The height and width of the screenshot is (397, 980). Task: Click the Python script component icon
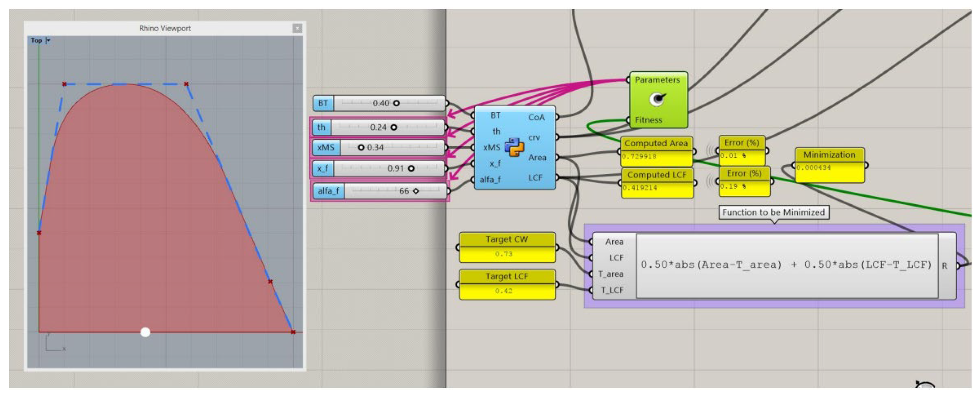click(514, 147)
